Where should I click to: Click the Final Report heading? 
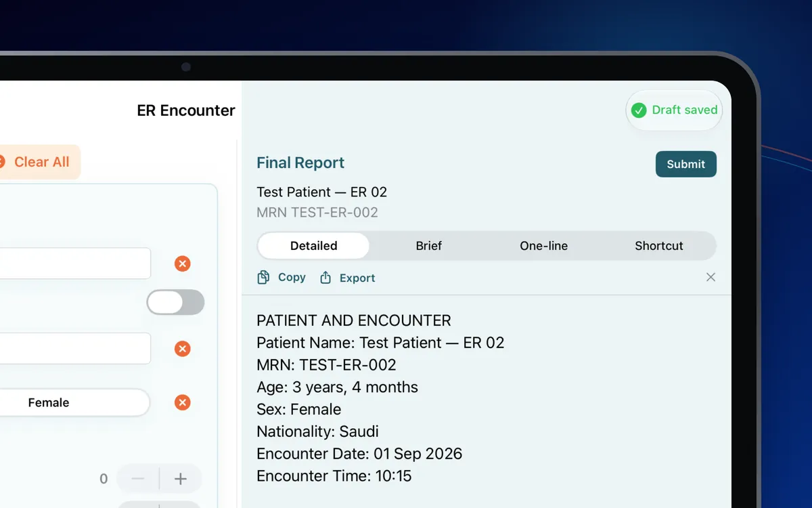[x=300, y=163]
